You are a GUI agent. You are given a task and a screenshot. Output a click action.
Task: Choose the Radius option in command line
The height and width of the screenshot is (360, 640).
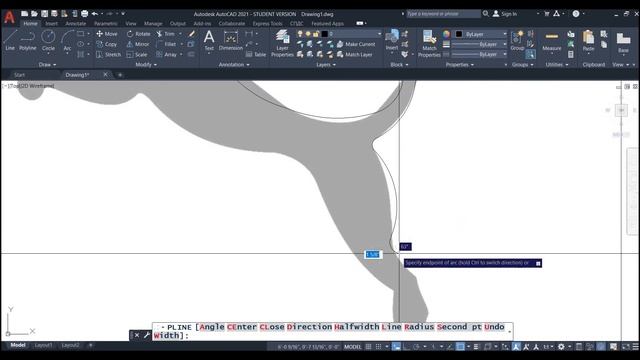[420, 327]
